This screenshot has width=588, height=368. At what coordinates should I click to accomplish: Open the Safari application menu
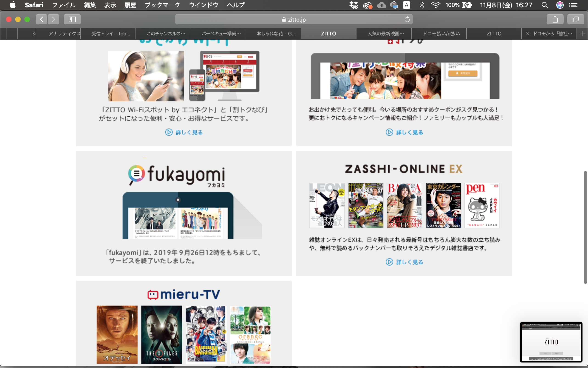pyautogui.click(x=34, y=5)
